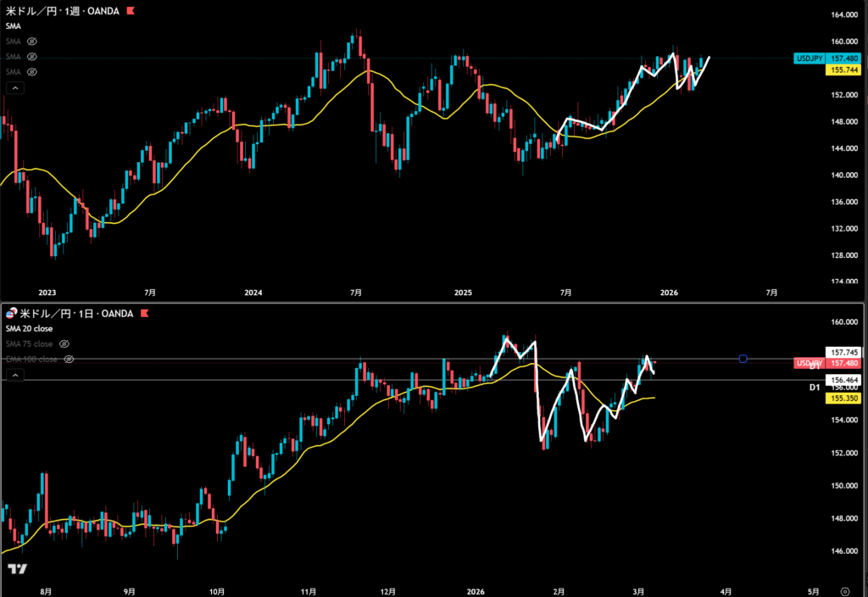Click the 米ドル/円 1日 OANDA title

[x=76, y=314]
